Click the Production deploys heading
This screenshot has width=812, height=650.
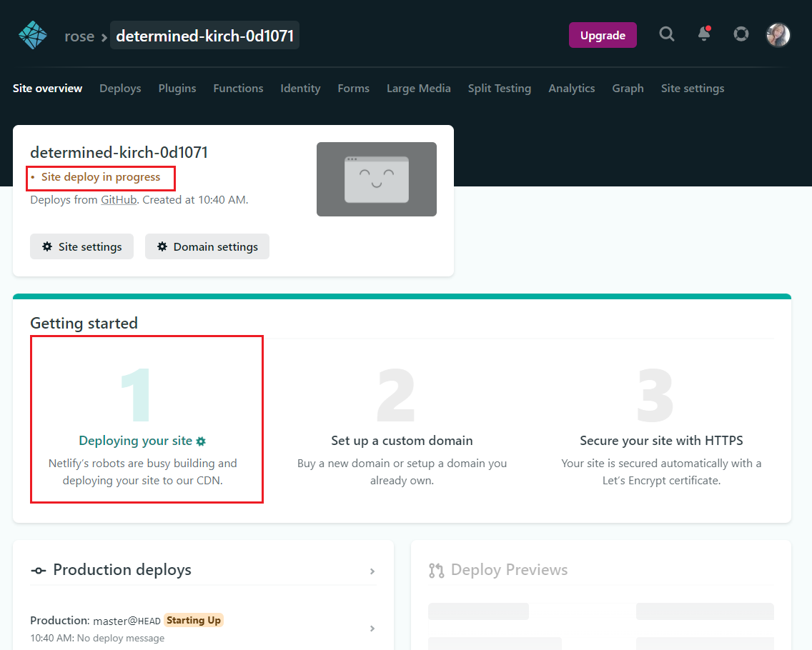pos(122,570)
